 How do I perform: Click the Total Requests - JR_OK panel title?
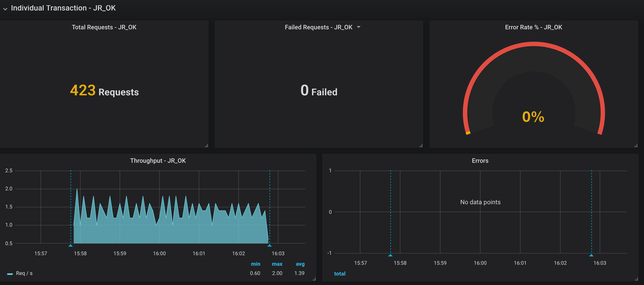pos(104,27)
